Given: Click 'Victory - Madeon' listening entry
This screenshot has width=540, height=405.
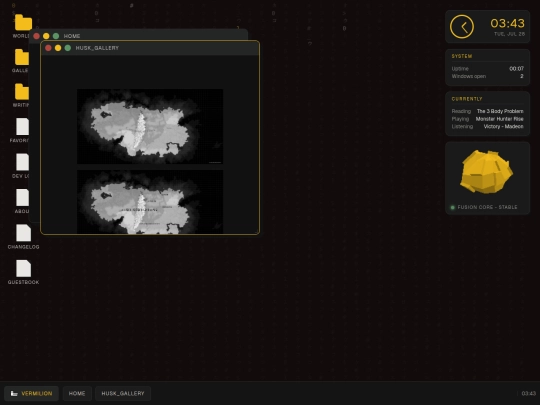Looking at the screenshot, I should pyautogui.click(x=503, y=126).
